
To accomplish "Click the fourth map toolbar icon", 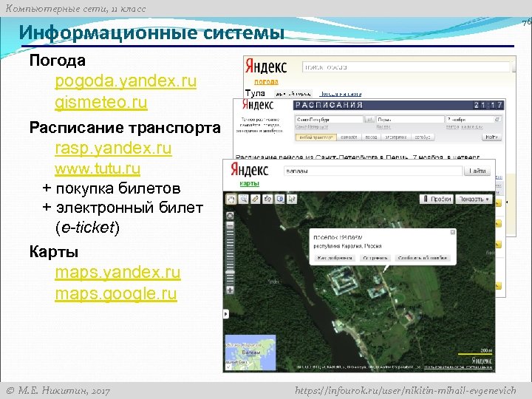I will pyautogui.click(x=267, y=199).
